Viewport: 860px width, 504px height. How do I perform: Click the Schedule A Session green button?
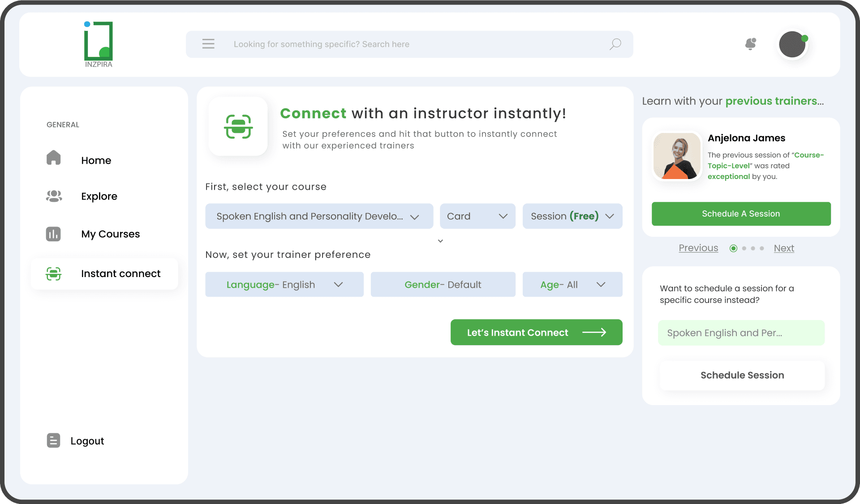(x=741, y=214)
